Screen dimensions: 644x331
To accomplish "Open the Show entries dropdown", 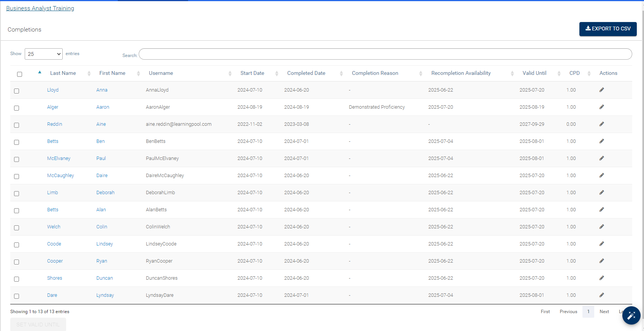I will tap(44, 54).
